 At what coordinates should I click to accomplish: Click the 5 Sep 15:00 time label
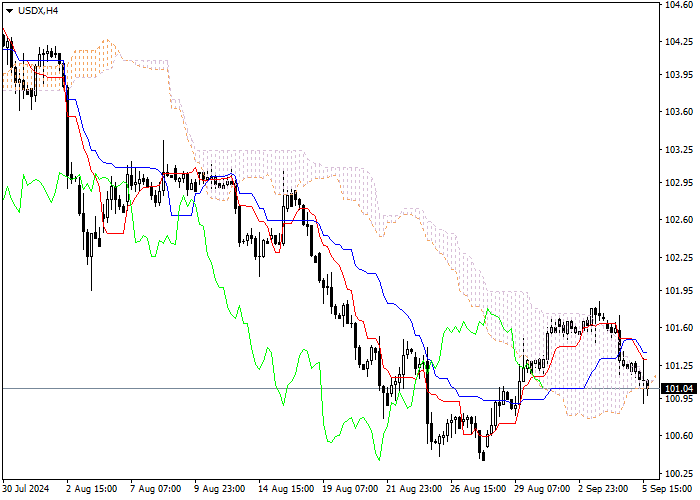tap(667, 488)
